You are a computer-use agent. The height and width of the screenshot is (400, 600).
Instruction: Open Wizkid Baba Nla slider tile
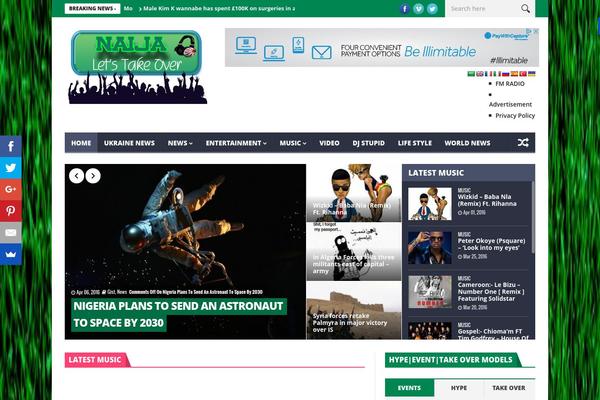point(354,193)
